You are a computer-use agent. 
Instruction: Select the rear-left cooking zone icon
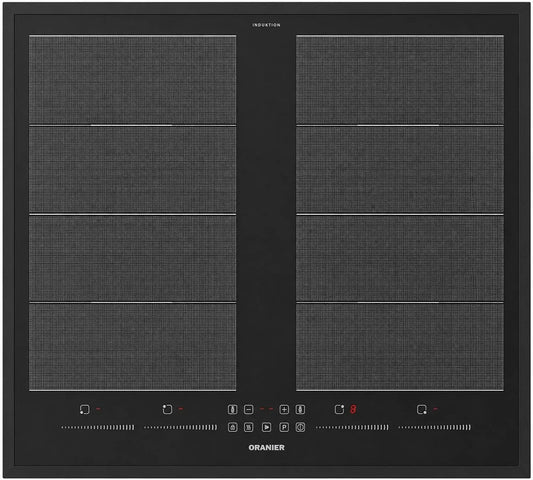tap(167, 409)
